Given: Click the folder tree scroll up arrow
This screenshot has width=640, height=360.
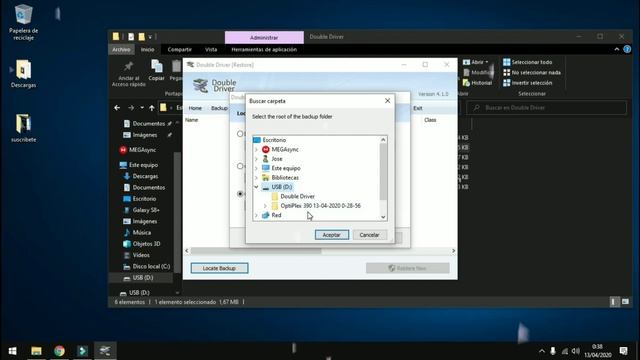Looking at the screenshot, I should 383,140.
